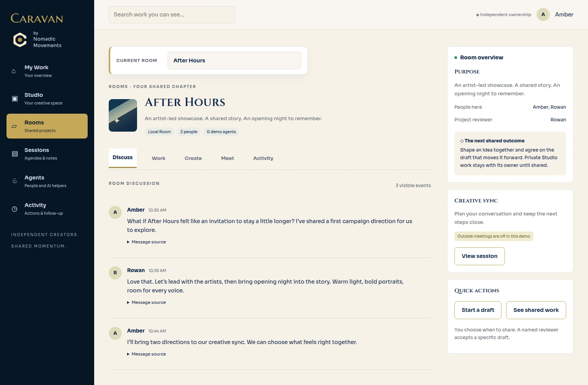The width and height of the screenshot is (588, 385).
Task: Go to the room Activity tab
Action: (x=263, y=158)
